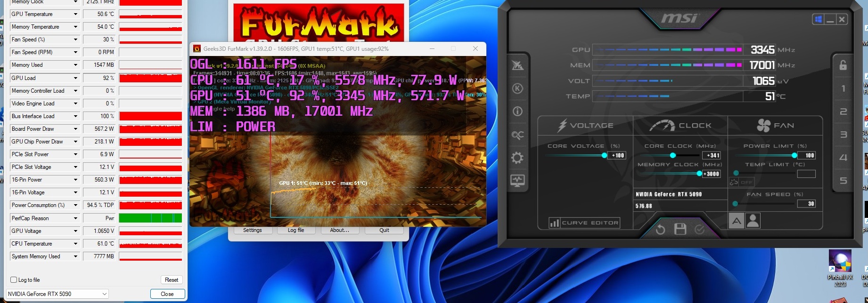This screenshot has width=868, height=303.
Task: Click the Power Limit slider handle
Action: pyautogui.click(x=794, y=155)
